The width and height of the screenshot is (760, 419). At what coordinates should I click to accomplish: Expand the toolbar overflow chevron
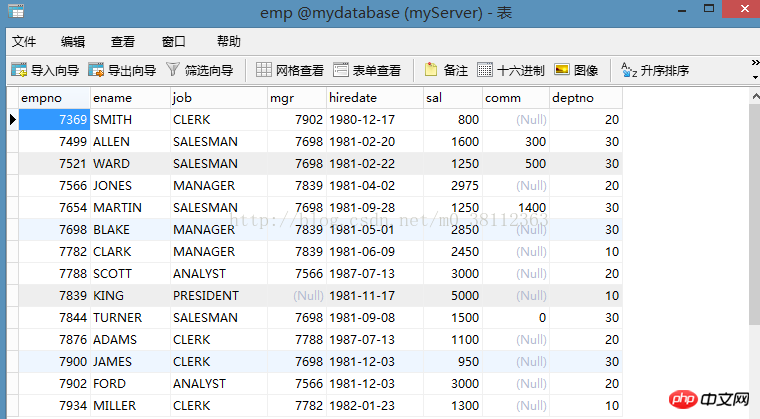(x=755, y=63)
